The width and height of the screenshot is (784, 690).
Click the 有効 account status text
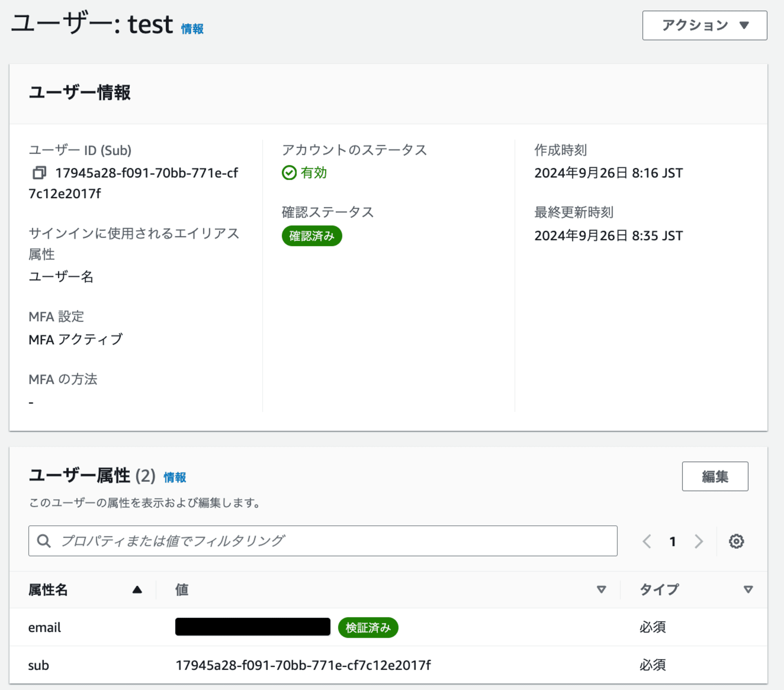click(x=314, y=173)
